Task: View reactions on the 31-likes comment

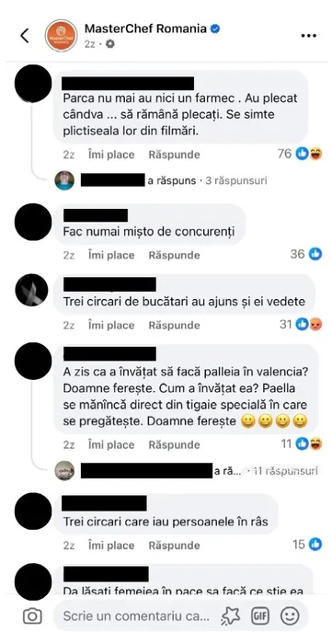Action: (x=301, y=325)
